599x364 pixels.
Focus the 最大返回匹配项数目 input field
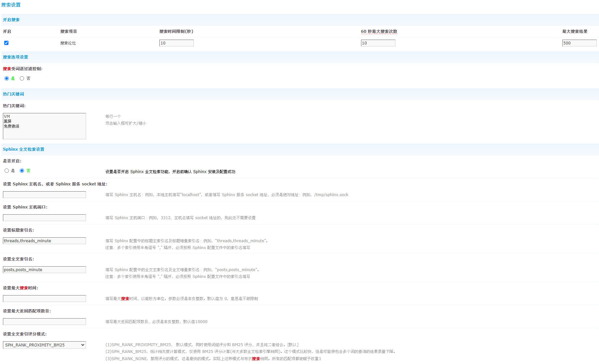[x=44, y=321]
